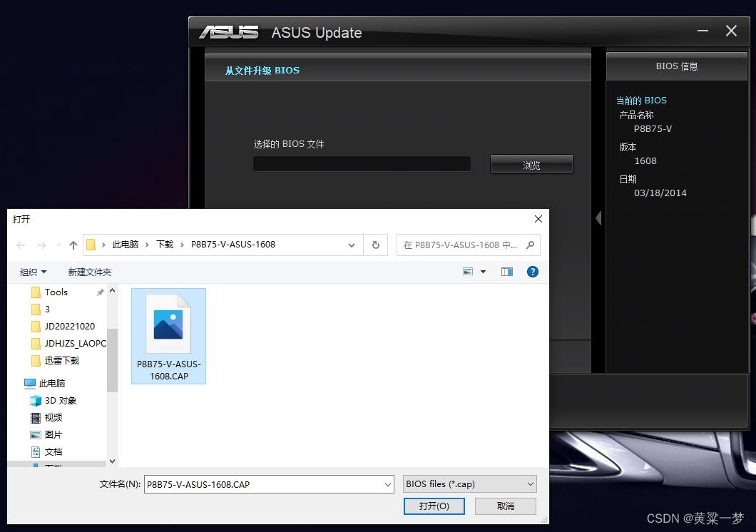Click the BIOS date 03/18/2014 value
The width and height of the screenshot is (756, 532).
tap(660, 193)
